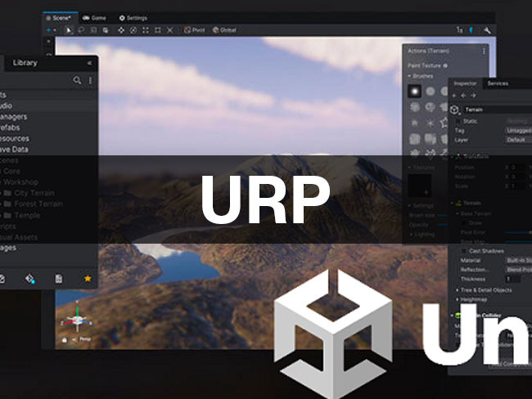The width and height of the screenshot is (532, 399).
Task: Toggle the Cast Shadows checkbox
Action: [463, 251]
